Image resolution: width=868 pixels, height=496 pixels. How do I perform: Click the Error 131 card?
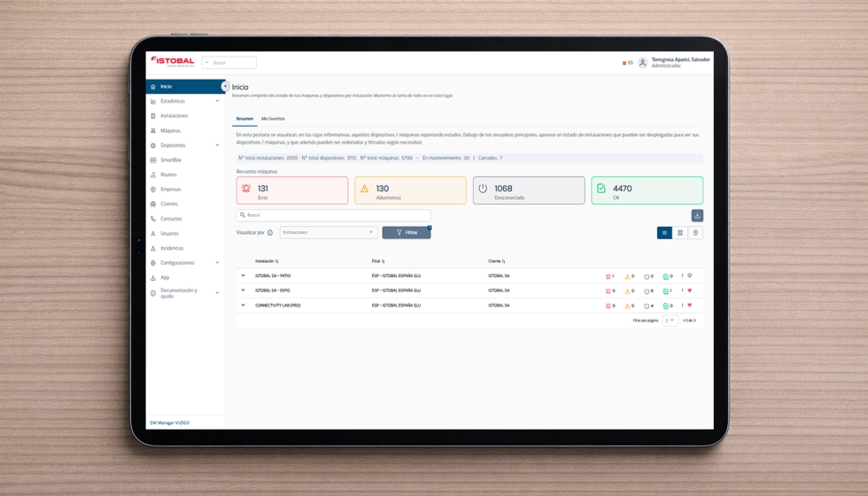291,190
